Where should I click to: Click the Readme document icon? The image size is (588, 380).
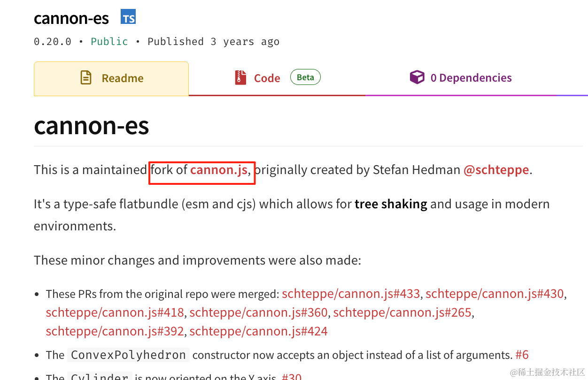pos(86,77)
